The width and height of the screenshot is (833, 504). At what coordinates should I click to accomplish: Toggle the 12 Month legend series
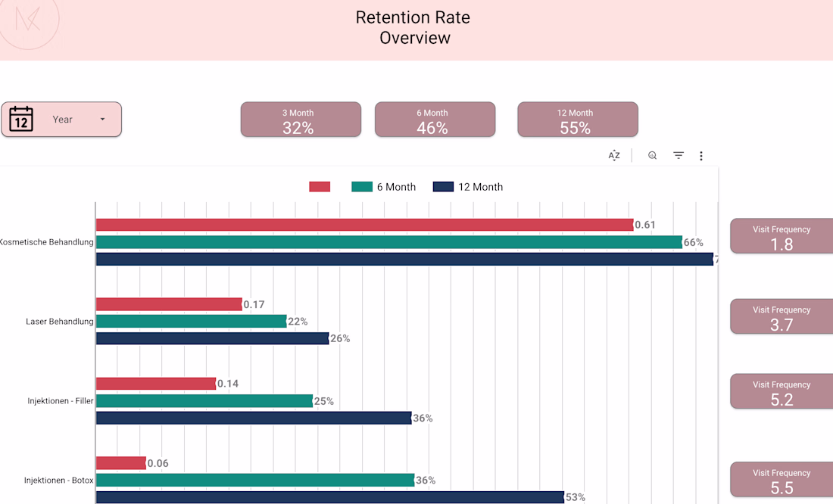pos(468,187)
